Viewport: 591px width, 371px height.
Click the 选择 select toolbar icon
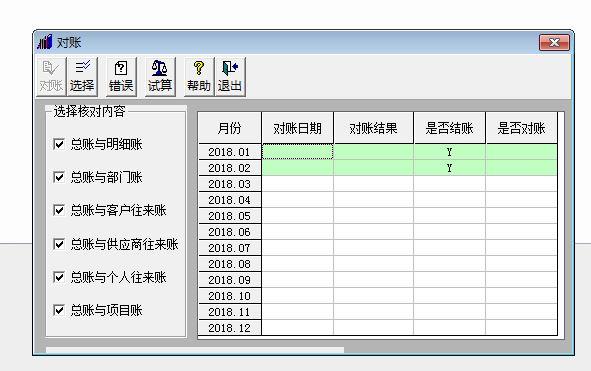point(82,77)
